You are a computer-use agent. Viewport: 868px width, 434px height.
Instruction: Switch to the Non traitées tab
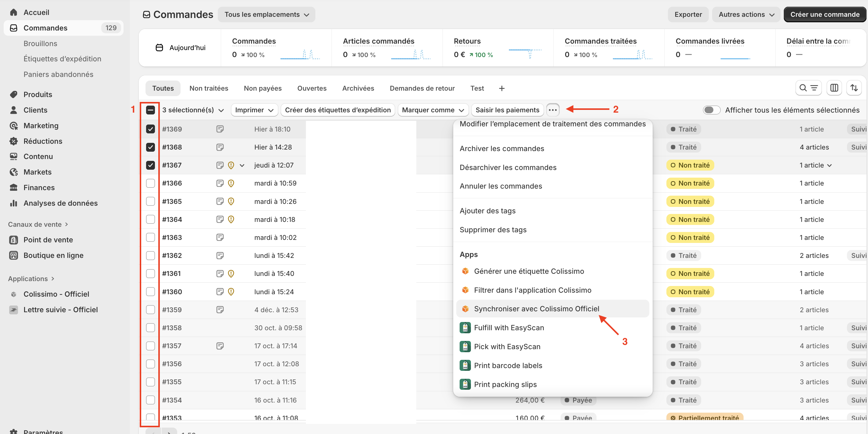[x=209, y=88]
